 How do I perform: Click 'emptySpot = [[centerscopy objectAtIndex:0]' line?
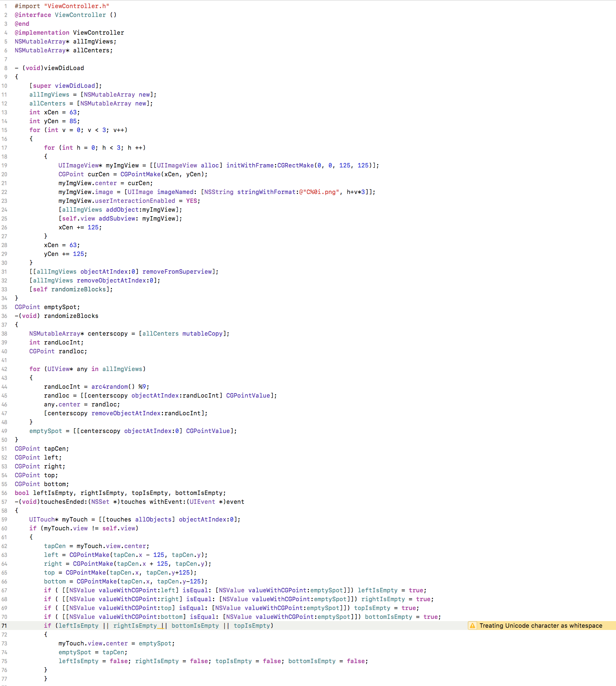(133, 431)
